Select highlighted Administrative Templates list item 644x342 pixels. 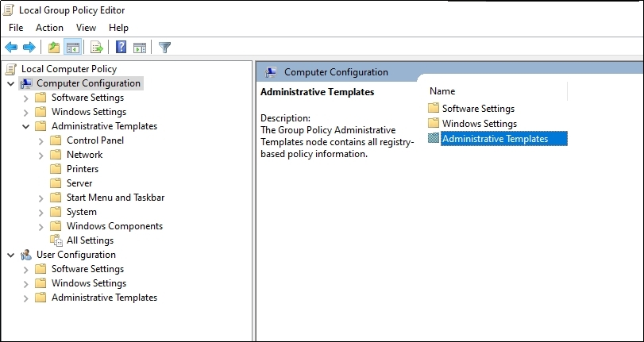click(x=504, y=138)
